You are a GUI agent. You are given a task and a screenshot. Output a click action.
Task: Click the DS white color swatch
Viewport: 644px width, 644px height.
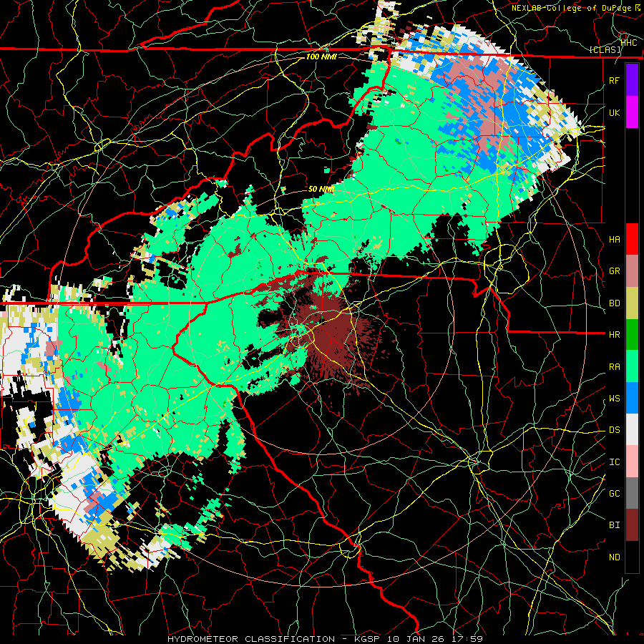point(632,429)
